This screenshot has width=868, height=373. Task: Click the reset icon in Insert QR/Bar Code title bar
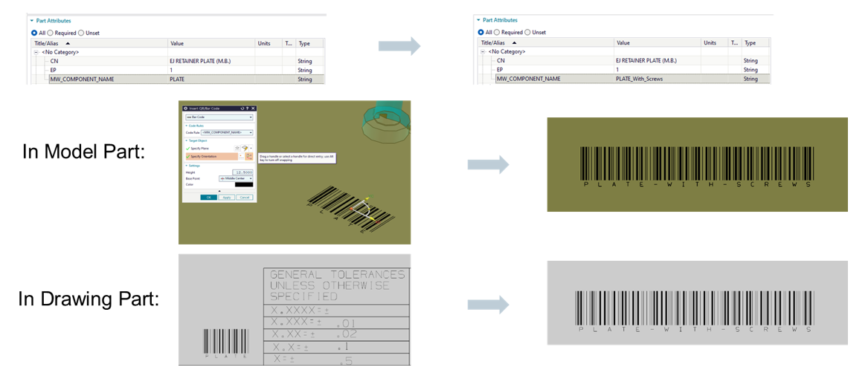pyautogui.click(x=242, y=108)
